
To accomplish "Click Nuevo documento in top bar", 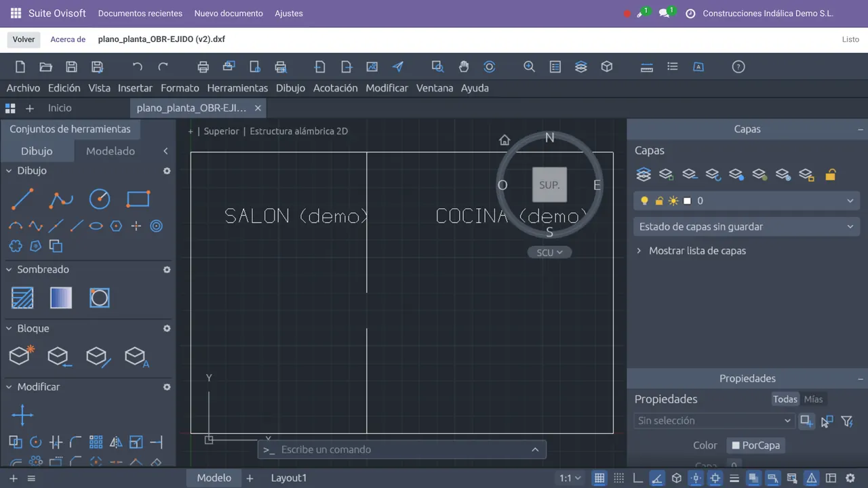I will [229, 14].
